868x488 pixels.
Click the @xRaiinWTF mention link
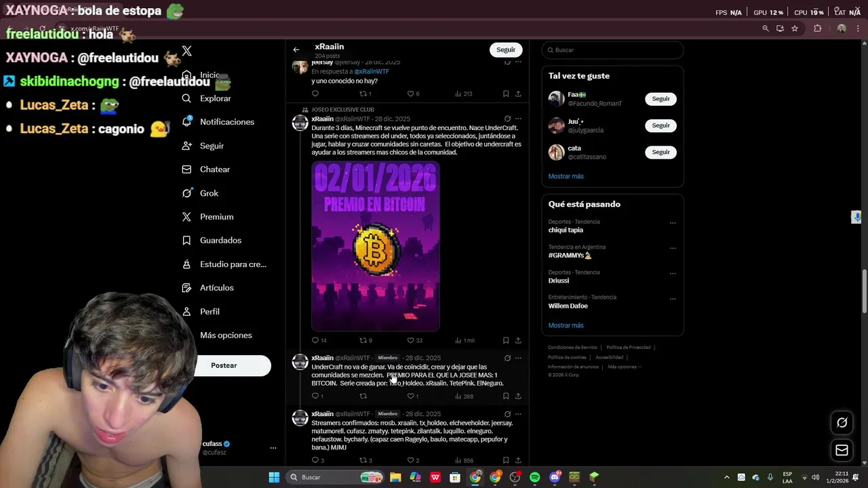point(372,71)
